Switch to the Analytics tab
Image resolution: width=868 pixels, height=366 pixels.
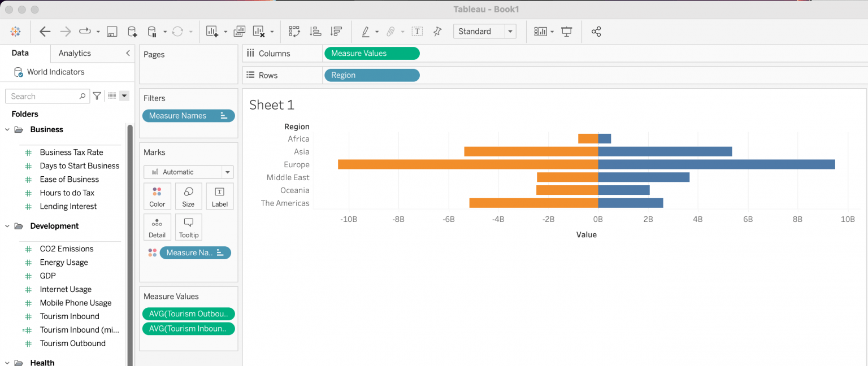pos(73,53)
